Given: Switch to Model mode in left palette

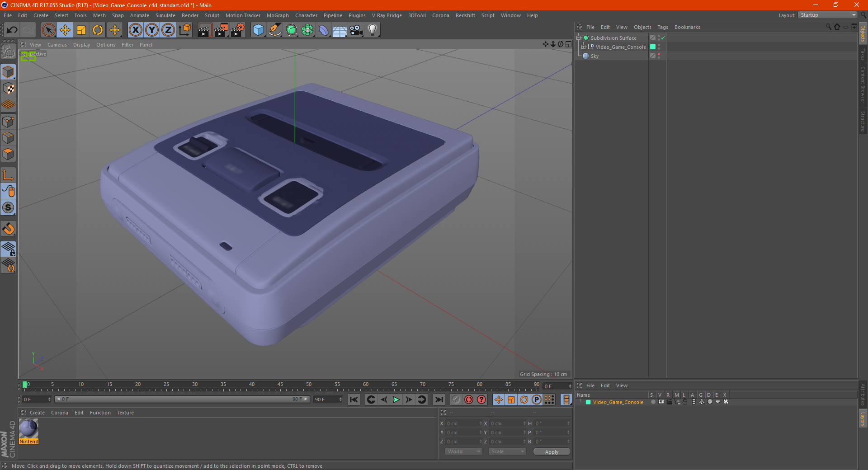Looking at the screenshot, I should point(8,72).
